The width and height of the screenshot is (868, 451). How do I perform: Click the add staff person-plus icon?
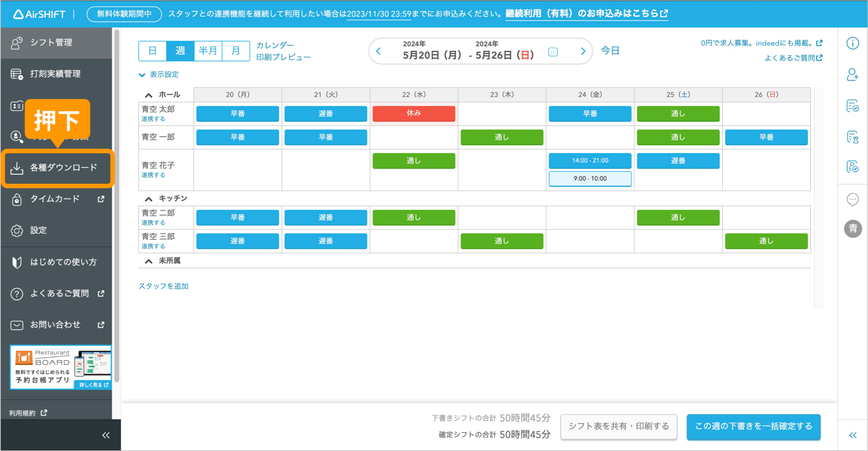pos(853,74)
